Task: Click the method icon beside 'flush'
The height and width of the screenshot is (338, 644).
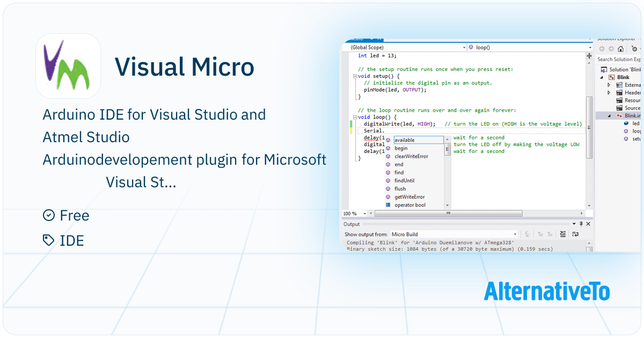Action: click(389, 189)
